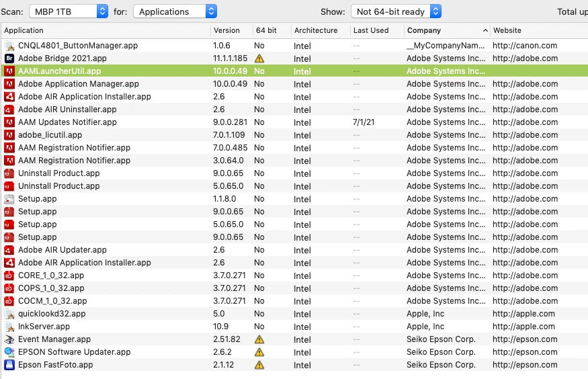Image resolution: width=588 pixels, height=379 pixels.
Task: Click the AAM Updates Notifier.app icon
Action: click(x=9, y=122)
